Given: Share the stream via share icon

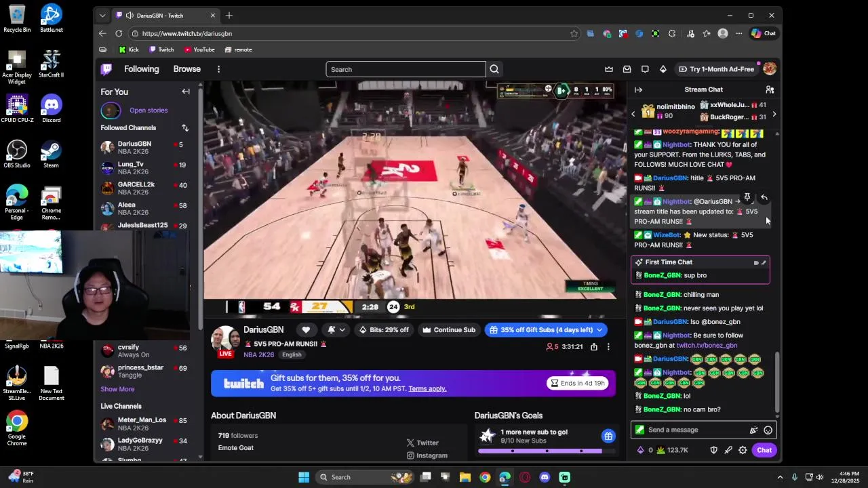Looking at the screenshot, I should pyautogui.click(x=594, y=347).
